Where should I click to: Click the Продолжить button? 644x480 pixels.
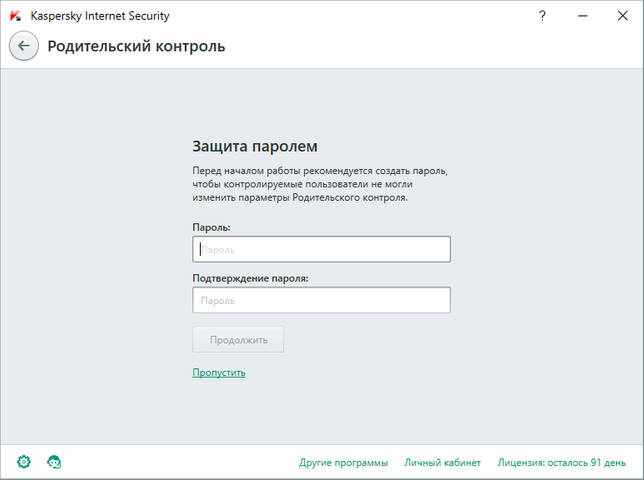[238, 340]
